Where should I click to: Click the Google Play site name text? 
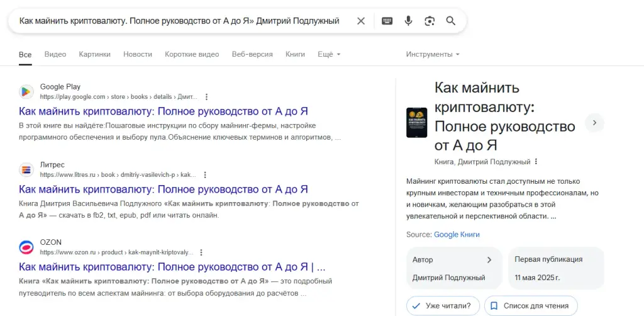click(60, 87)
